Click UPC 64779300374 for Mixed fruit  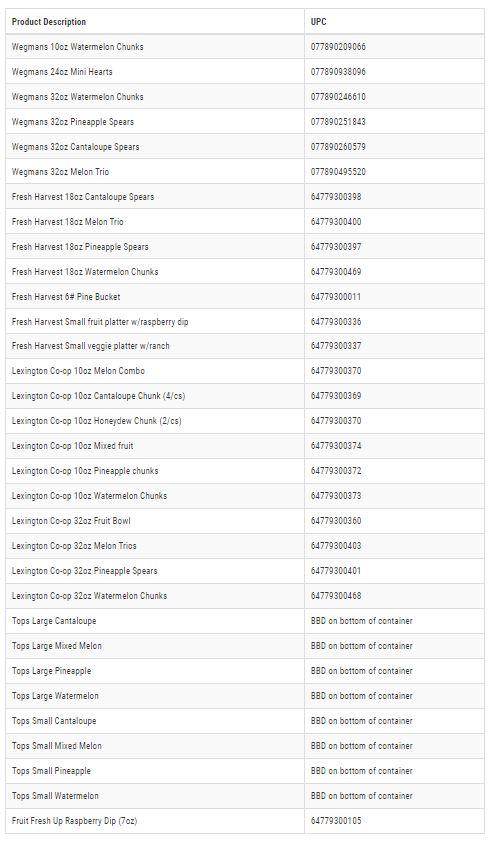click(x=336, y=446)
